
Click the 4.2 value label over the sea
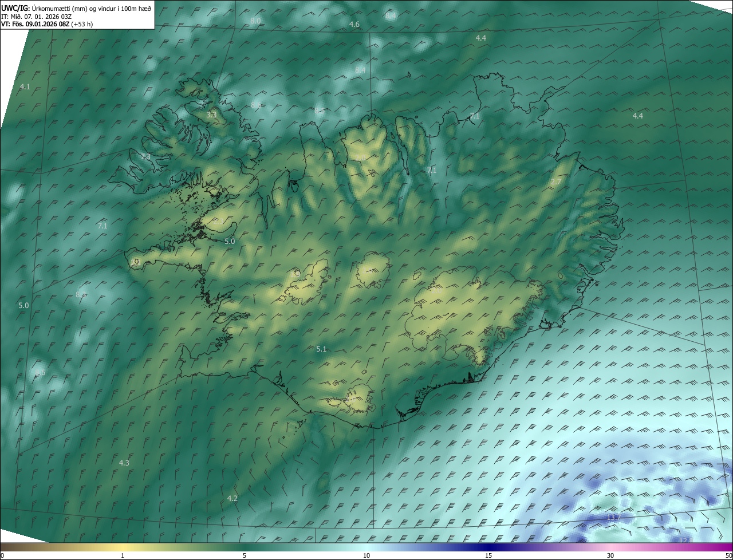click(232, 498)
